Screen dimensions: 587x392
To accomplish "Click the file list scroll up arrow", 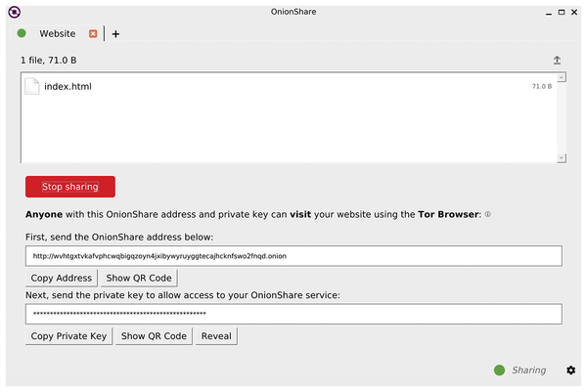I will 562,77.
